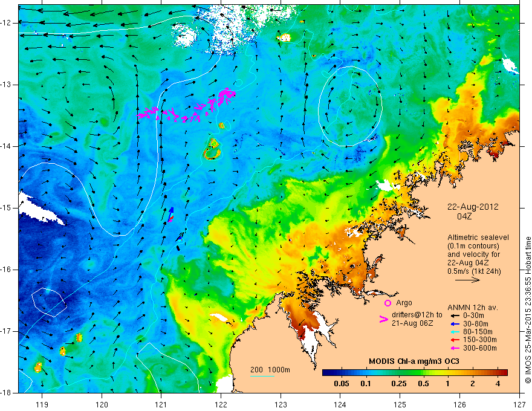Click the ring-shaped reef atoll near 14°S
Viewport: 532px width, 411px height.
[212, 149]
